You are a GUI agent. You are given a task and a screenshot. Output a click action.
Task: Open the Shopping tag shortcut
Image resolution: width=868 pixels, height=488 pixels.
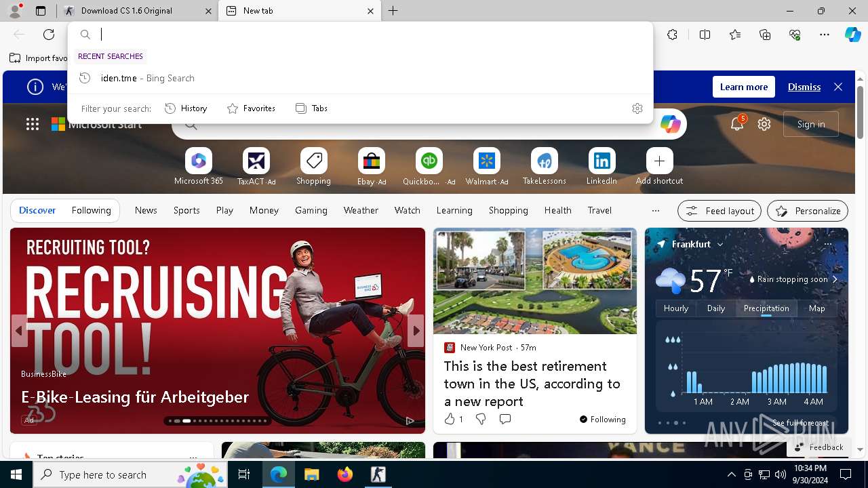[313, 166]
